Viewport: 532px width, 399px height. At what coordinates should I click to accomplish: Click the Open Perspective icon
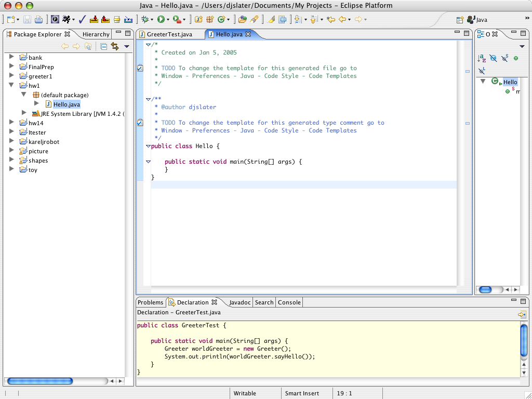(x=460, y=20)
